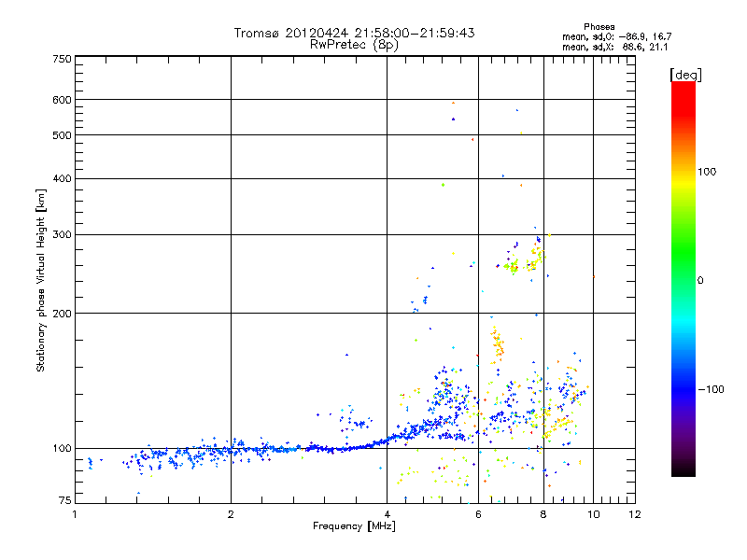
Task: Click the y-axis tick label '600'
Action: click(62, 100)
